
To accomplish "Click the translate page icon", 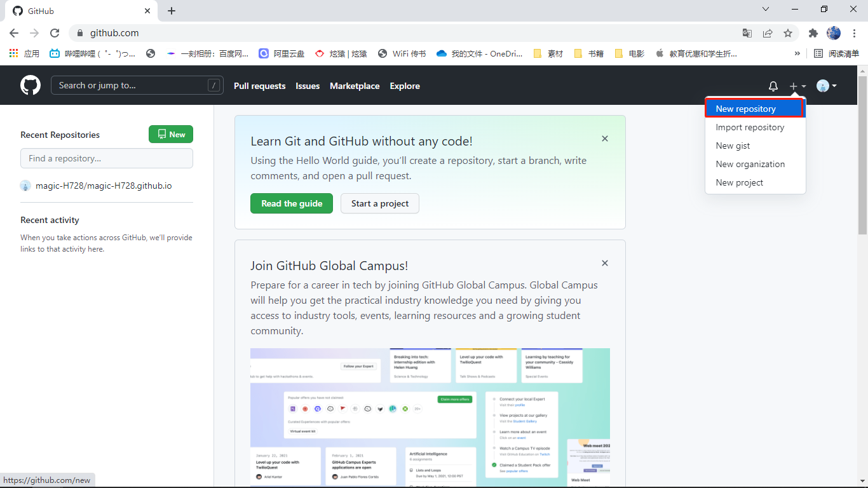I will tap(747, 33).
